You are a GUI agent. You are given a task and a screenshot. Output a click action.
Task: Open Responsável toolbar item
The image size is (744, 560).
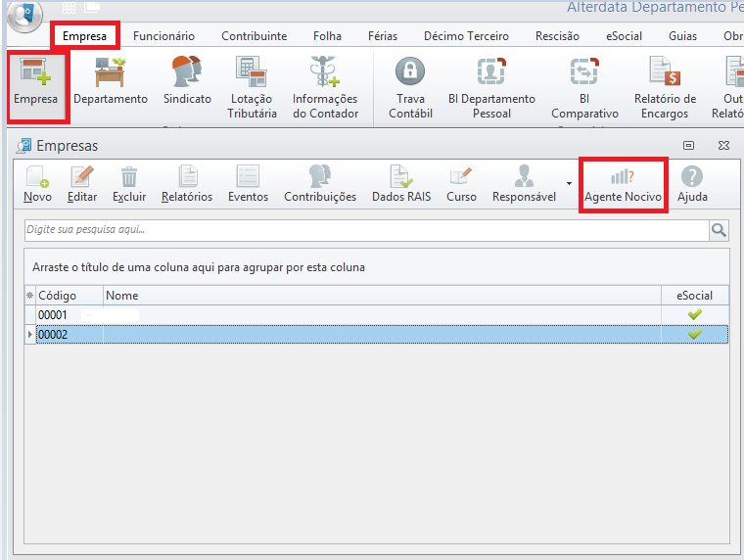click(524, 184)
